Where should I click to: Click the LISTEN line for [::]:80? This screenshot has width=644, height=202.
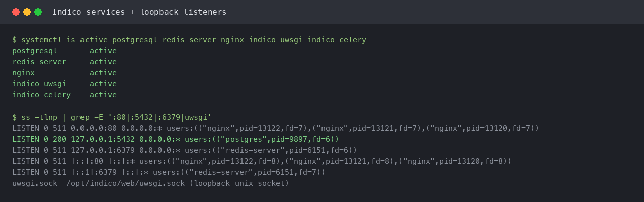click(262, 161)
